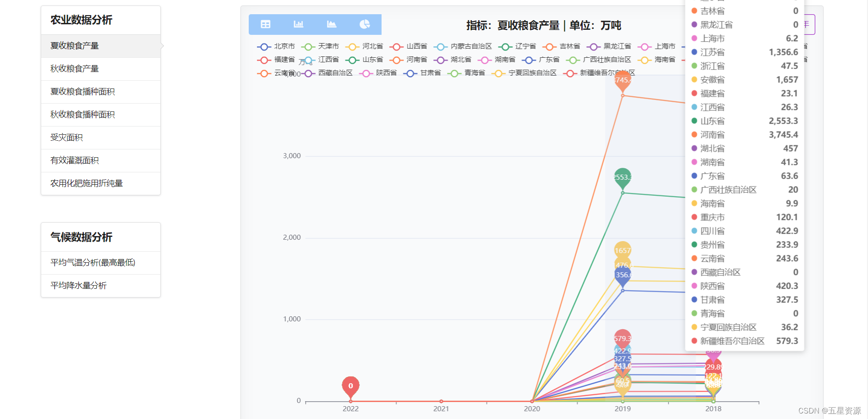This screenshot has width=868, height=419.
Task: Open 农用化肥施用折纯量 sidebar item
Action: coord(101,183)
